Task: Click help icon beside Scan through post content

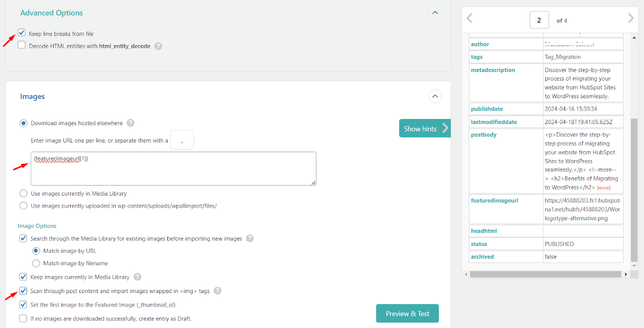Action: (217, 291)
